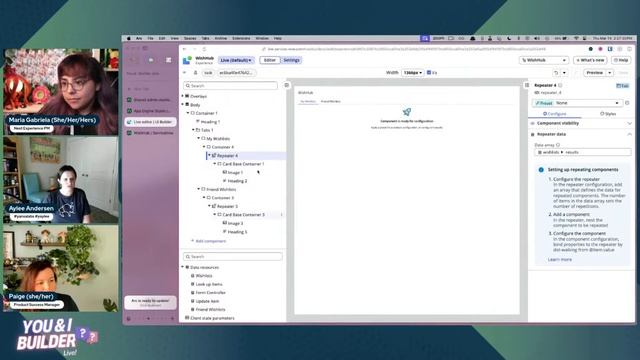Select the Wishlists data resource
The height and width of the screenshot is (360, 640).
coord(204,276)
